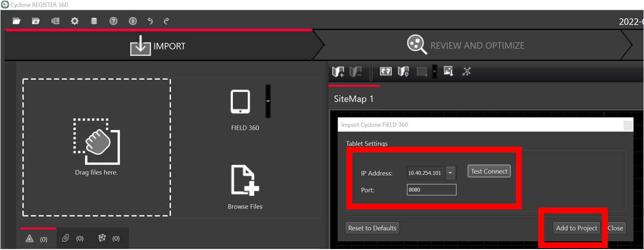The width and height of the screenshot is (644, 250).
Task: Click the add SiteMap icon
Action: point(338,72)
